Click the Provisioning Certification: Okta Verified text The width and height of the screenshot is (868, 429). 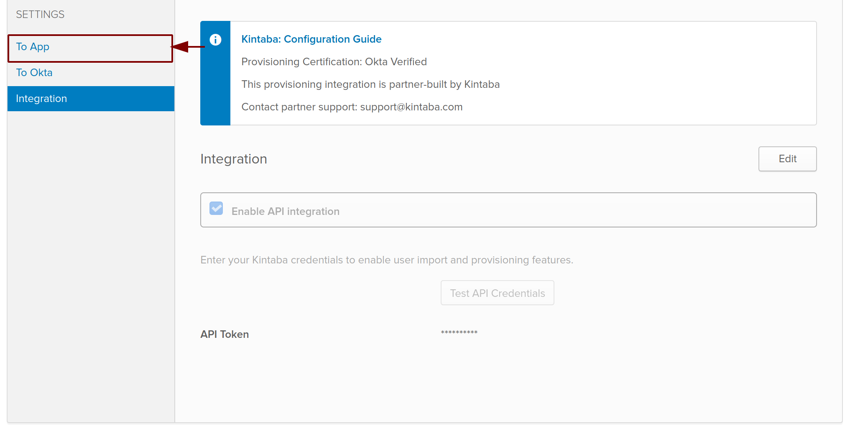334,62
